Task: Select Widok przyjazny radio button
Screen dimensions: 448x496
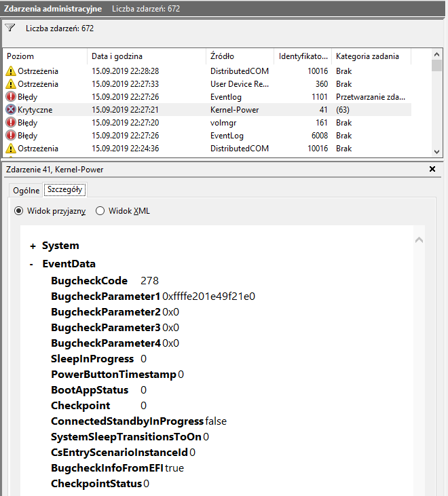Action: (x=19, y=210)
